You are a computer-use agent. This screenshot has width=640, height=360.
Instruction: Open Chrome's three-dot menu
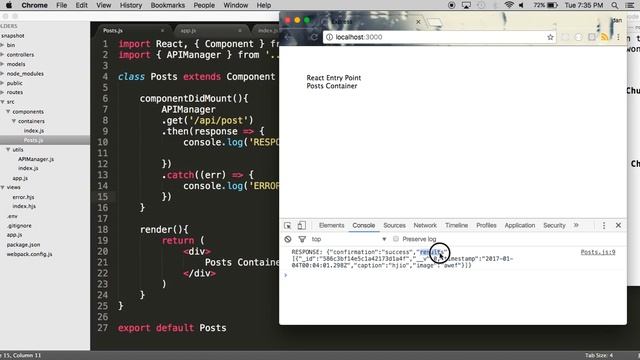[x=618, y=37]
